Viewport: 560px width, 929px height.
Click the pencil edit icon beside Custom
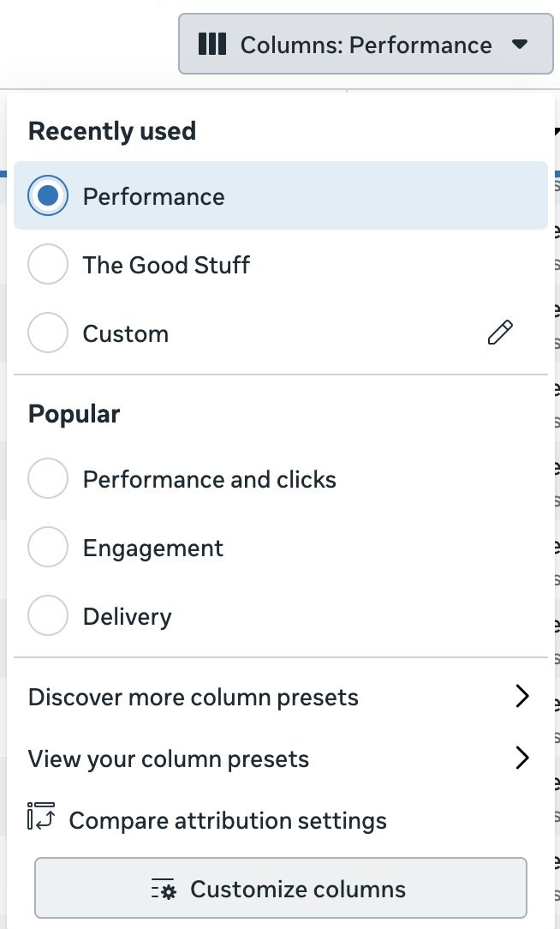point(500,333)
